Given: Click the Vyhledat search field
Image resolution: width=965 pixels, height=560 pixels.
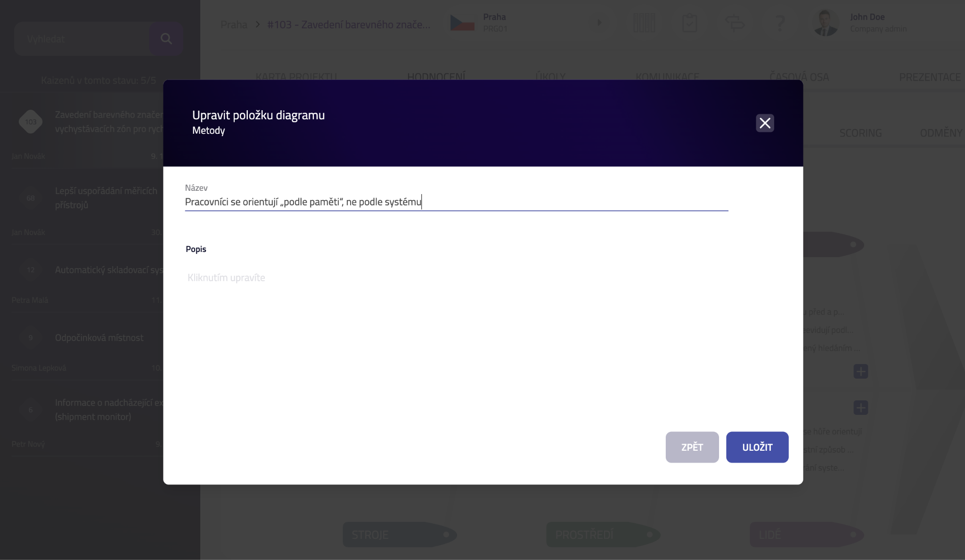Looking at the screenshot, I should pyautogui.click(x=82, y=39).
